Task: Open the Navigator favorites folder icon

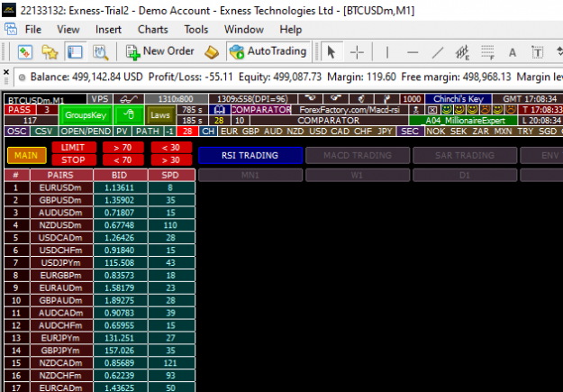Action: [50, 52]
